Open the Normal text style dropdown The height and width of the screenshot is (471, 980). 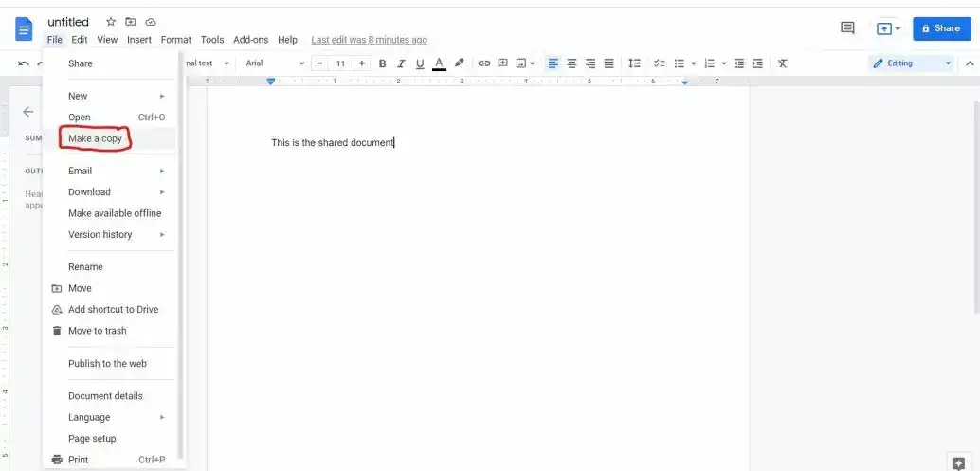coord(209,63)
